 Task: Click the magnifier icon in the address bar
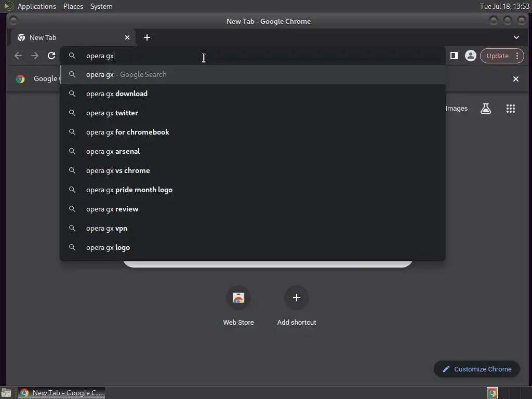[72, 56]
